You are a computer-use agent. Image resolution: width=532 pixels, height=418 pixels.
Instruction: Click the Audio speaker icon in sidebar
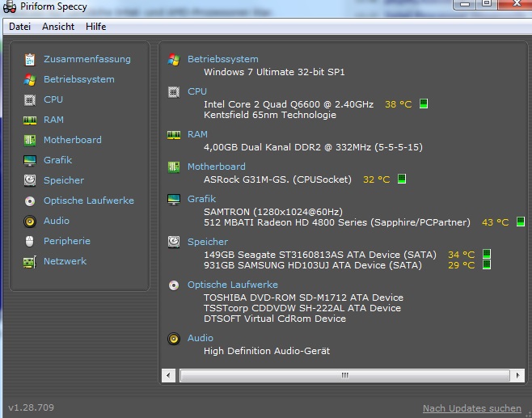[x=30, y=222]
